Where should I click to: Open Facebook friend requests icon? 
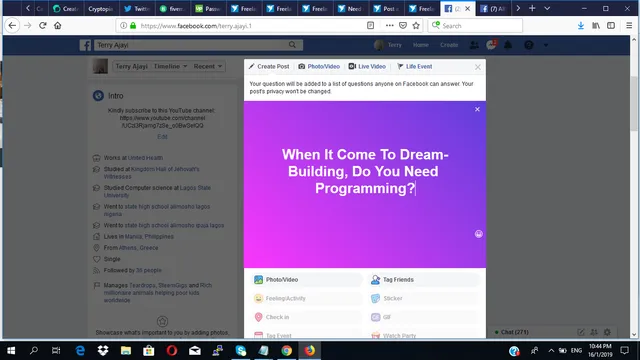[x=474, y=45]
